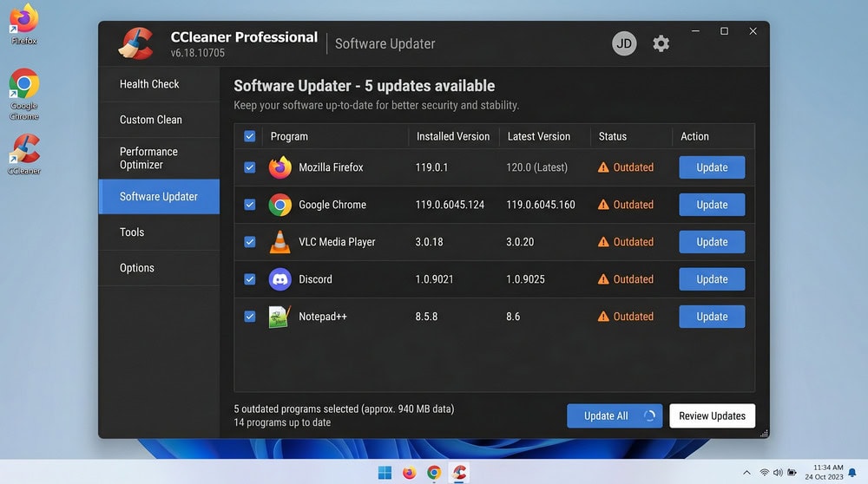
Task: Update Mozilla Firefox
Action: (x=712, y=167)
